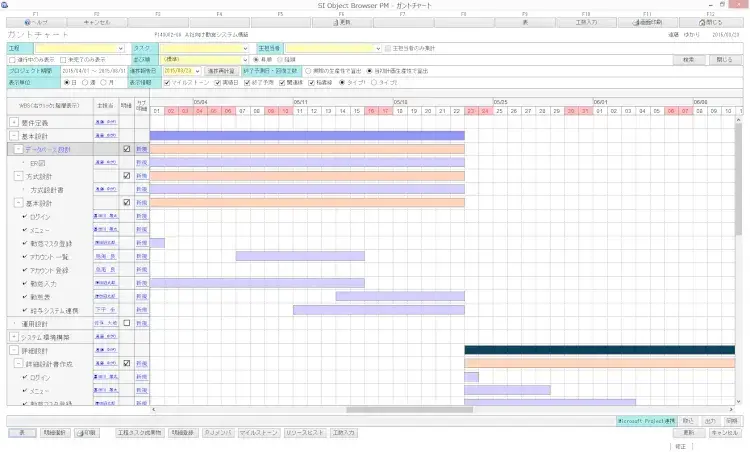Open the 工程 dropdown list

pyautogui.click(x=120, y=47)
